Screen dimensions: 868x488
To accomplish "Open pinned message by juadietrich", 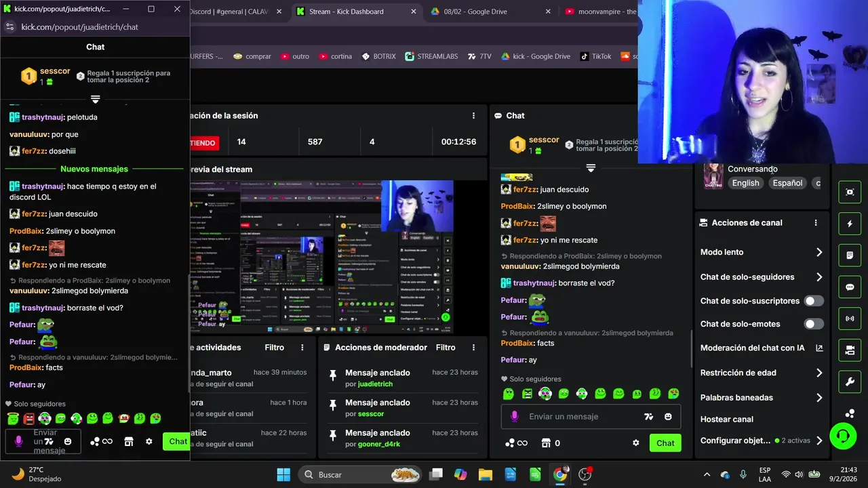I will click(x=401, y=378).
